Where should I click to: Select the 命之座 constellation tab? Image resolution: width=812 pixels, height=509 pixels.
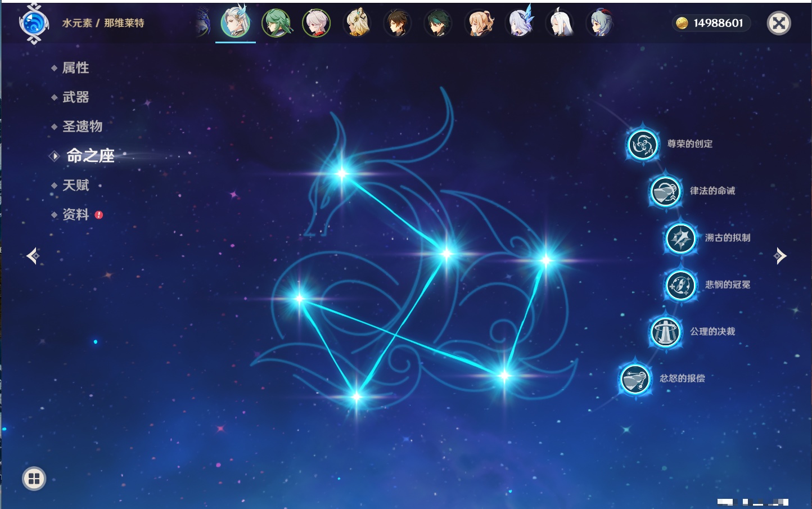90,156
